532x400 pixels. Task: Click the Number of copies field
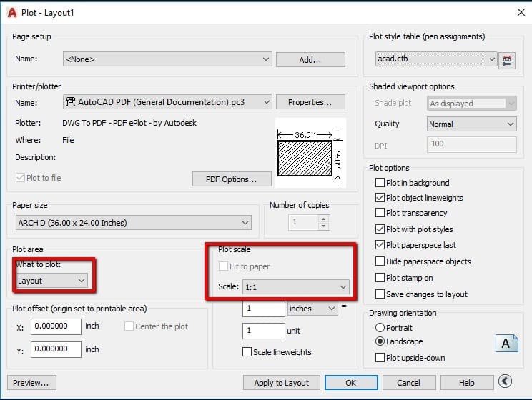(304, 222)
